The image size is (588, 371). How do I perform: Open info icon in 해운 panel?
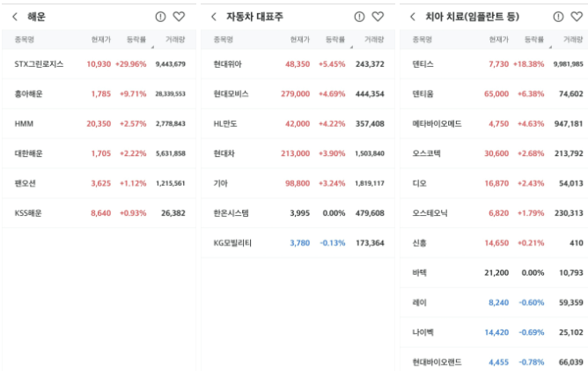[x=160, y=17]
